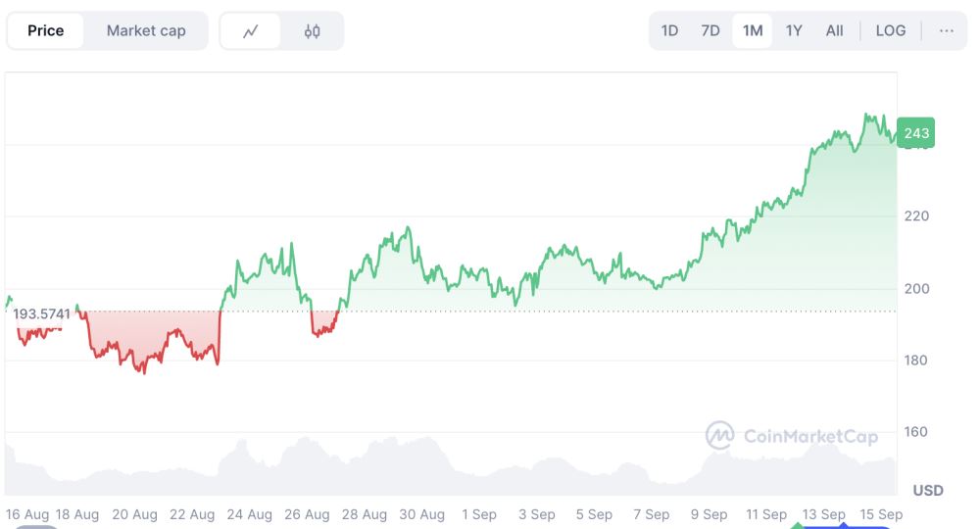Switch to line chart view
This screenshot has height=529, width=980.
pos(251,31)
